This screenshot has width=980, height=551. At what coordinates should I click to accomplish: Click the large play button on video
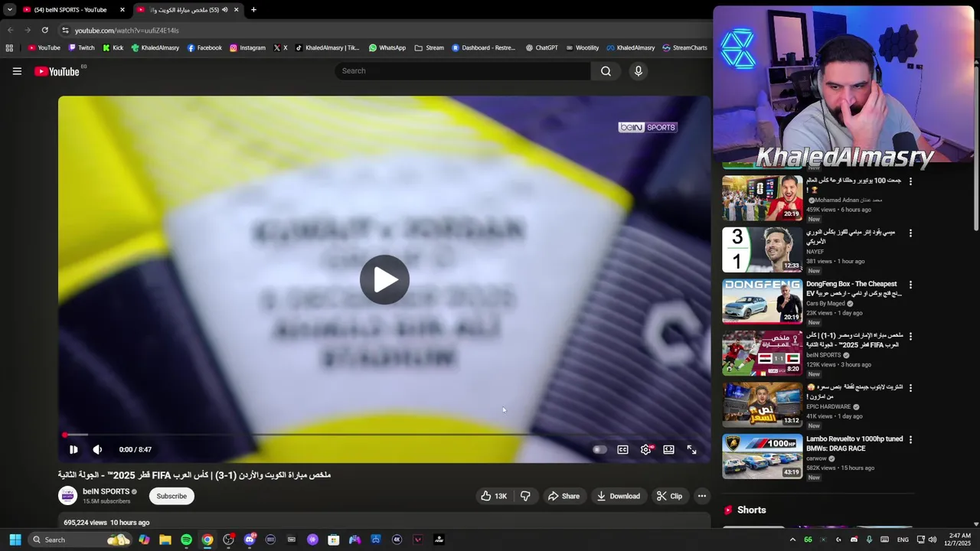coord(384,279)
